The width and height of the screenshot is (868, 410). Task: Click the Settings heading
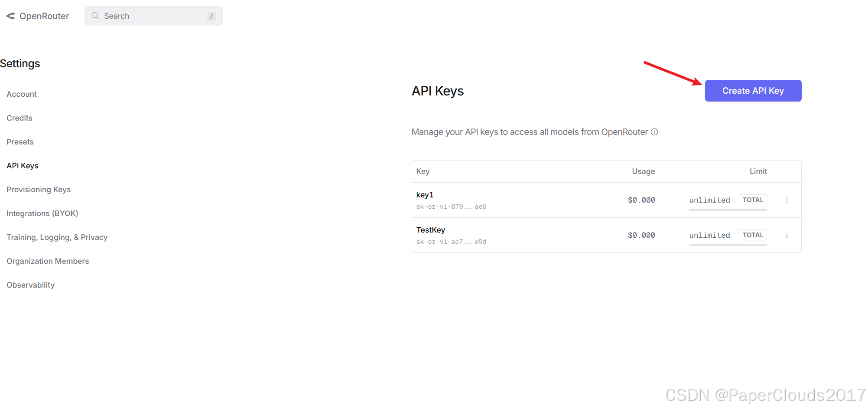pyautogui.click(x=20, y=64)
